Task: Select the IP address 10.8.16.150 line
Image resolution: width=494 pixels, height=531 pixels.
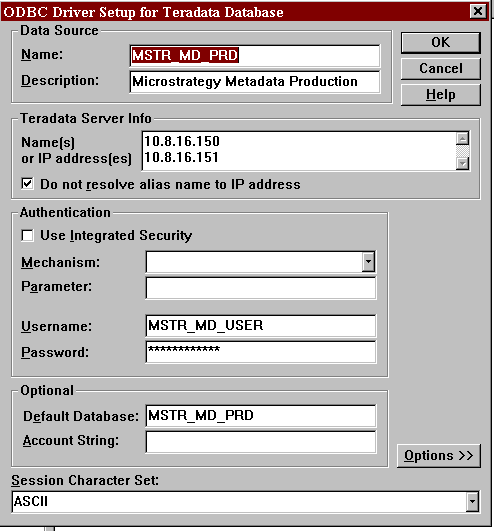Action: pos(182,141)
